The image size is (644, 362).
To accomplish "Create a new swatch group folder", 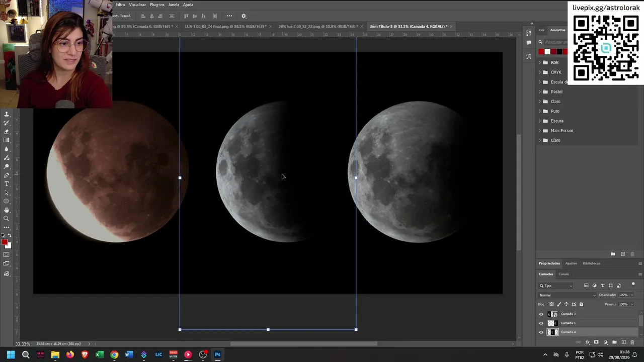I will click(x=613, y=254).
